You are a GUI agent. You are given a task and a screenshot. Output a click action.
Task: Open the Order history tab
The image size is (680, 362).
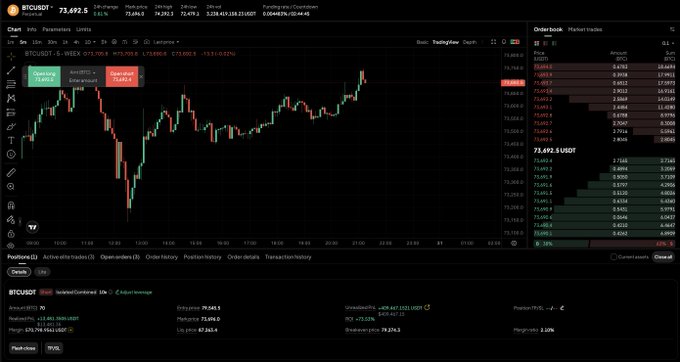click(x=162, y=257)
